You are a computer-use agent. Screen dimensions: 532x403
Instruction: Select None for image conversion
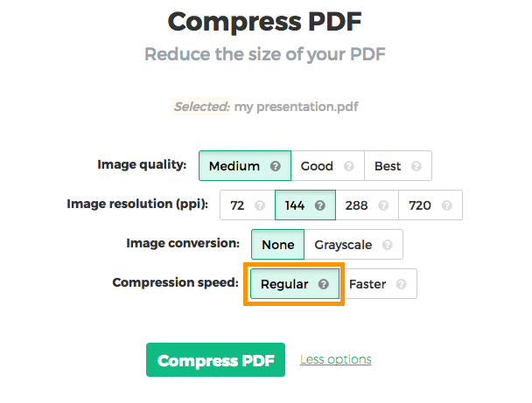point(278,246)
